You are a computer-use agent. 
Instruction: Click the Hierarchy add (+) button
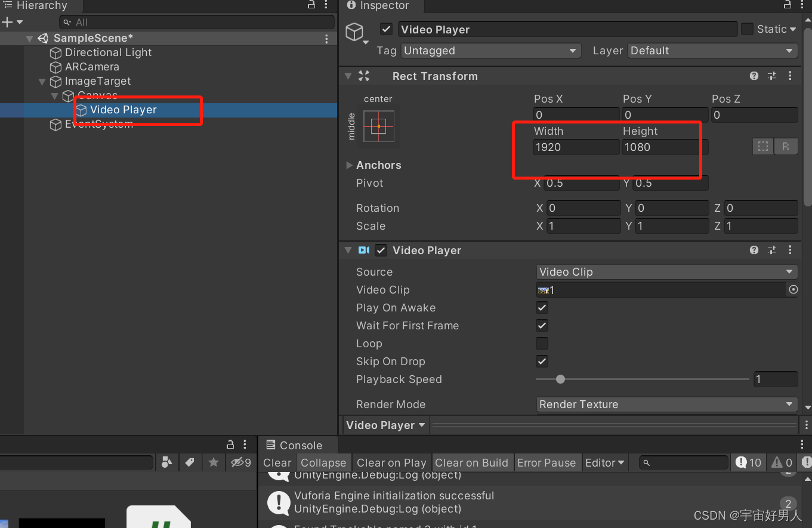tap(7, 22)
